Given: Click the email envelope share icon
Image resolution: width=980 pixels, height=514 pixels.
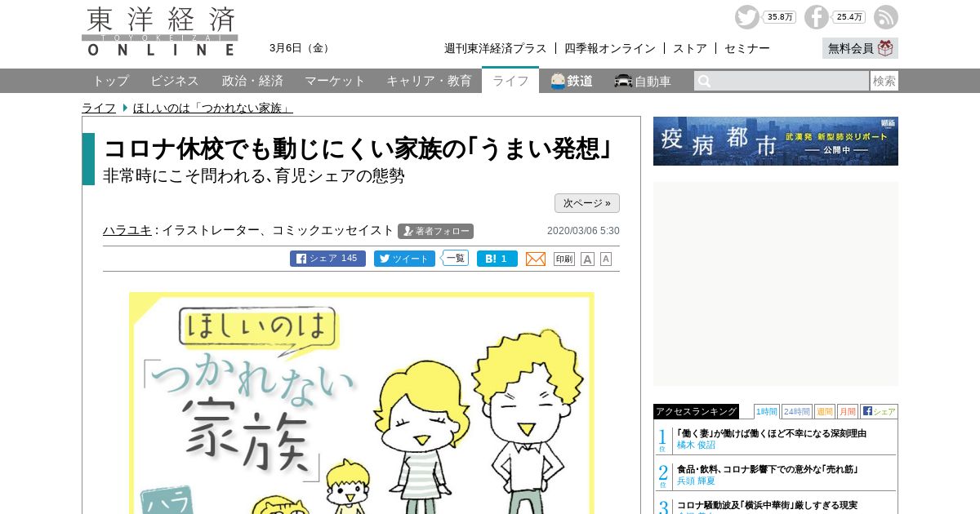Looking at the screenshot, I should [x=536, y=259].
